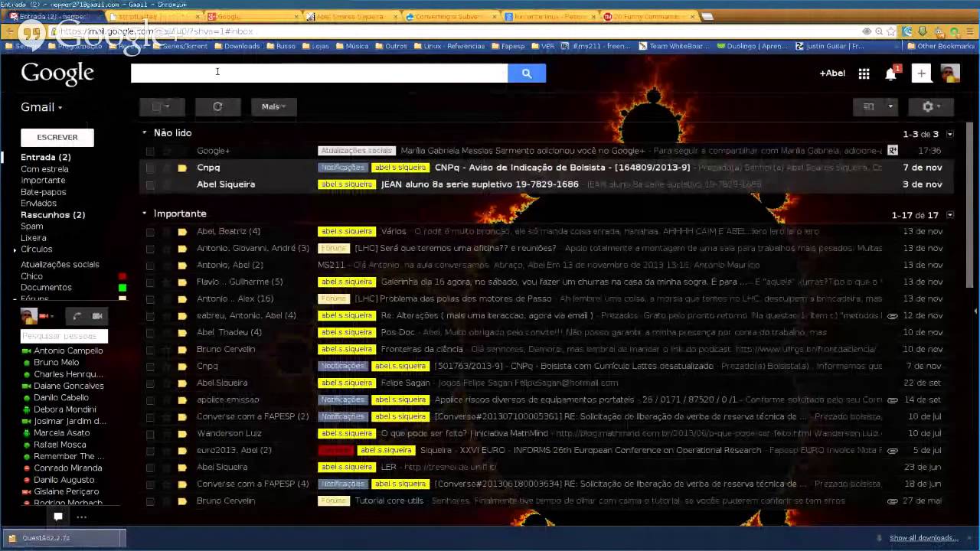Screen dimensions: 980x551
Task: Tick the checkbox on Abel Siqueira JEAN row
Action: (x=150, y=184)
